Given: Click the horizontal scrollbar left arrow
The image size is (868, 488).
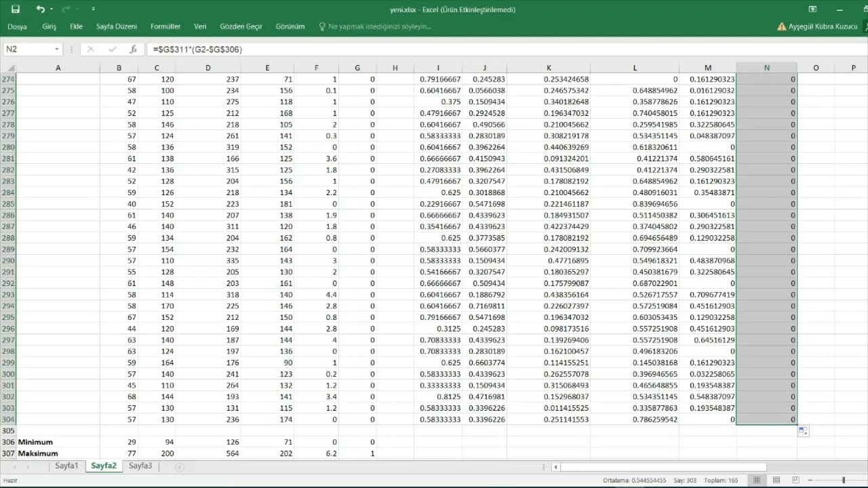Looking at the screenshot, I should 556,467.
